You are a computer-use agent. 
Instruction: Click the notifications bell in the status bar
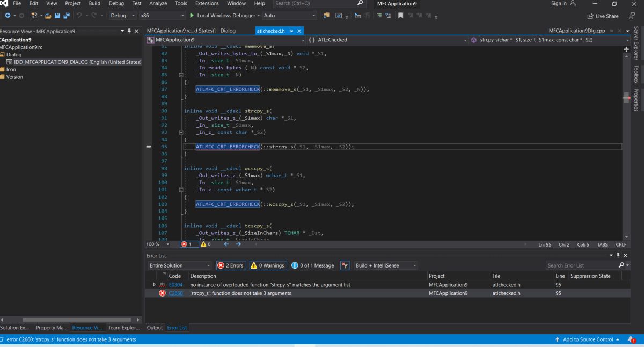[x=632, y=340]
